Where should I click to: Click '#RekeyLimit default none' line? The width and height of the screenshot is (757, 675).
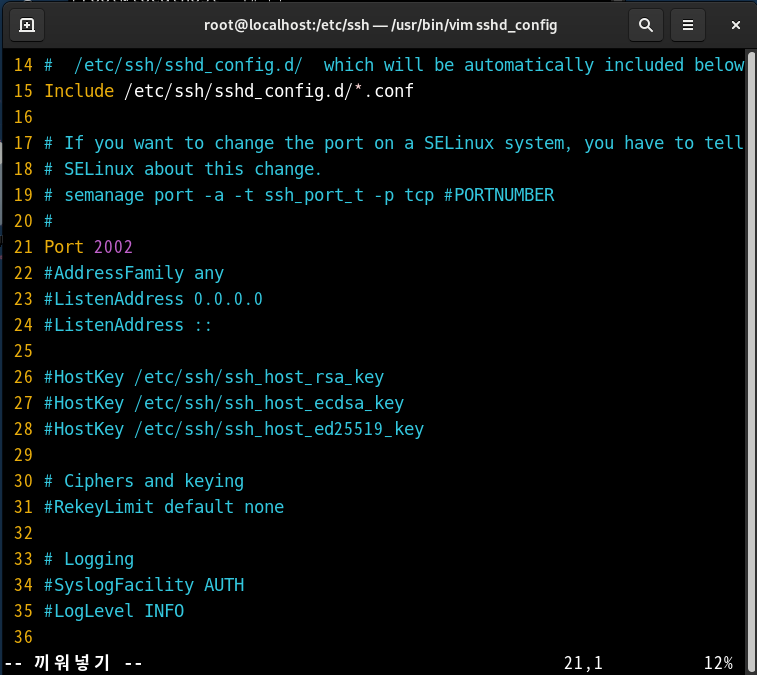coord(164,507)
